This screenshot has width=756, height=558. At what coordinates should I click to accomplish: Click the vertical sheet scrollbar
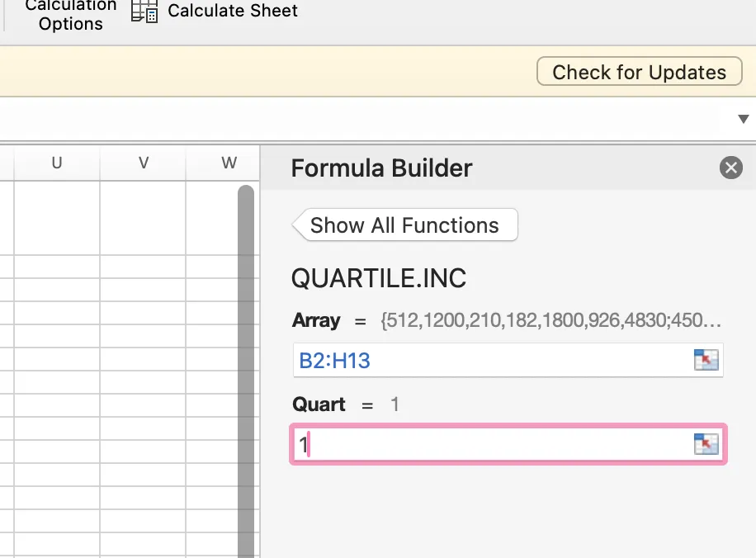pyautogui.click(x=246, y=371)
